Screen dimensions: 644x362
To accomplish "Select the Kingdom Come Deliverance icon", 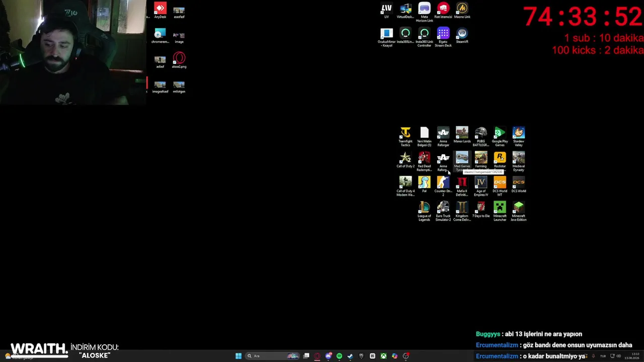I will 462,211.
